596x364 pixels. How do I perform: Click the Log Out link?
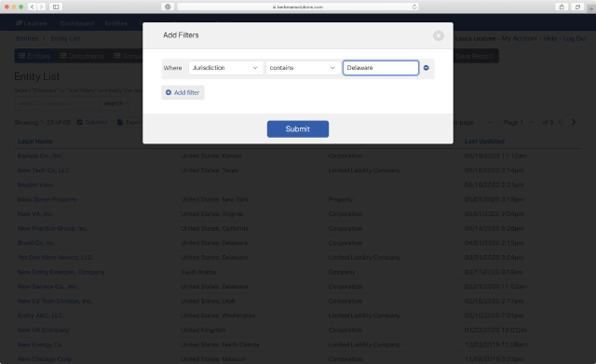[575, 38]
